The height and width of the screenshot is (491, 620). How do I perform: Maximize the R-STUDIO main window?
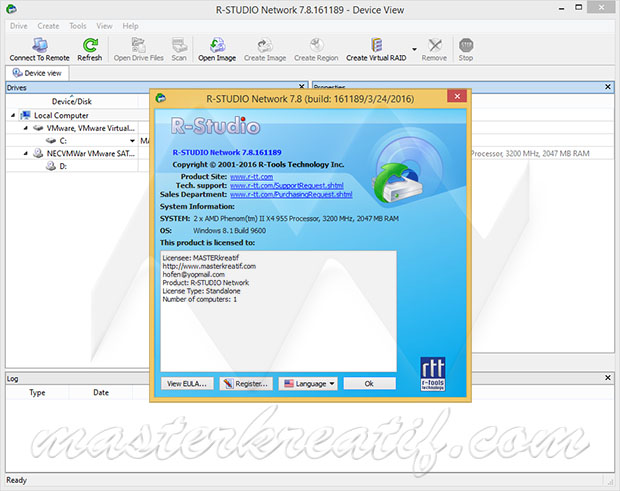coord(579,8)
